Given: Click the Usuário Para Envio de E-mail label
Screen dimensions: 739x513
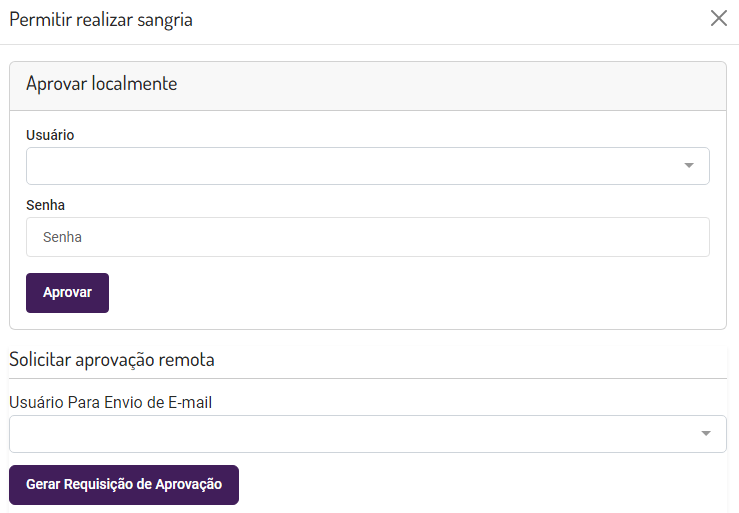Looking at the screenshot, I should (x=111, y=402).
